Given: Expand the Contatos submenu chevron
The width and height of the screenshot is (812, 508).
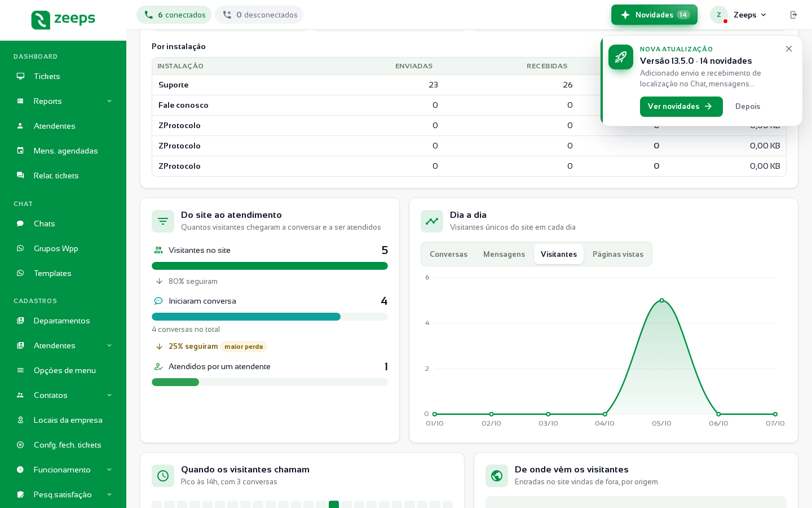Looking at the screenshot, I should point(109,395).
